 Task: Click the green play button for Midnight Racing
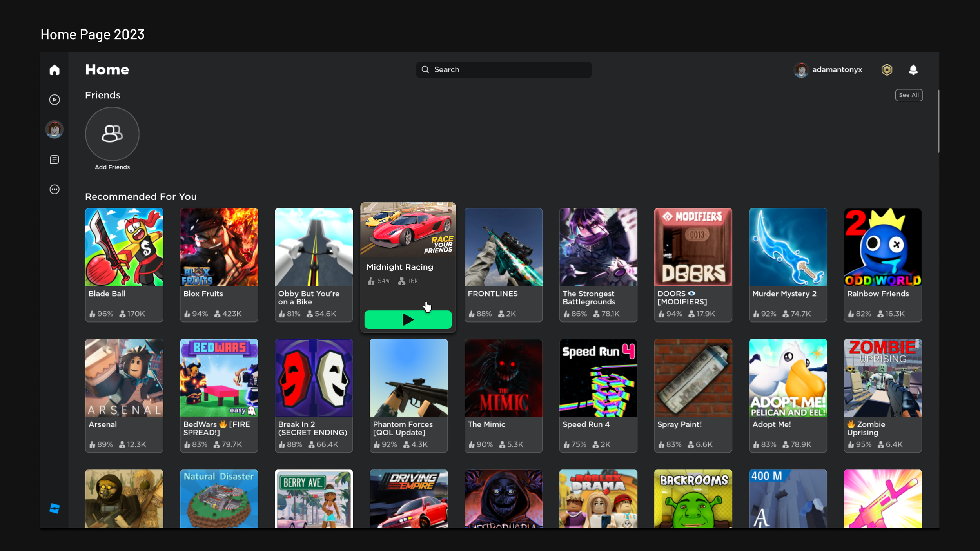point(408,319)
